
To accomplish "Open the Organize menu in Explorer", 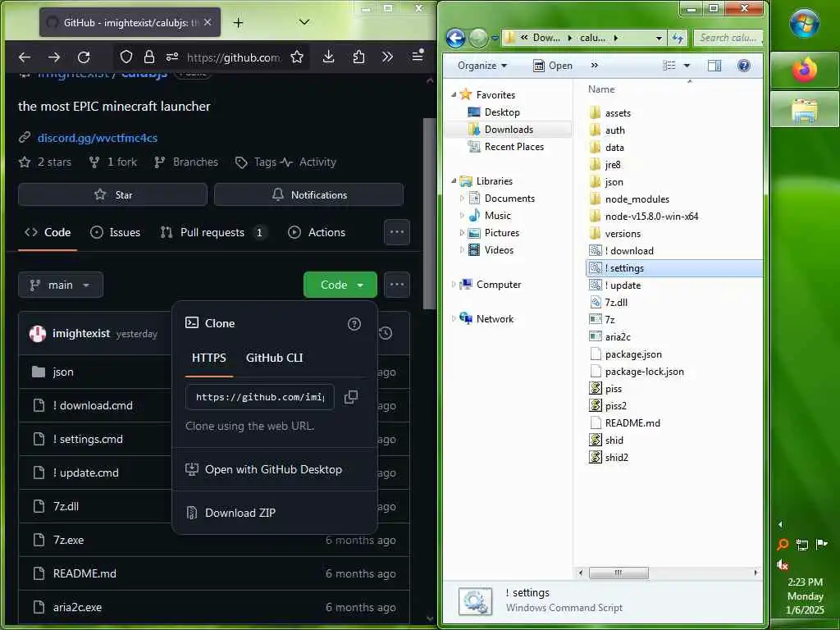I will [x=482, y=66].
